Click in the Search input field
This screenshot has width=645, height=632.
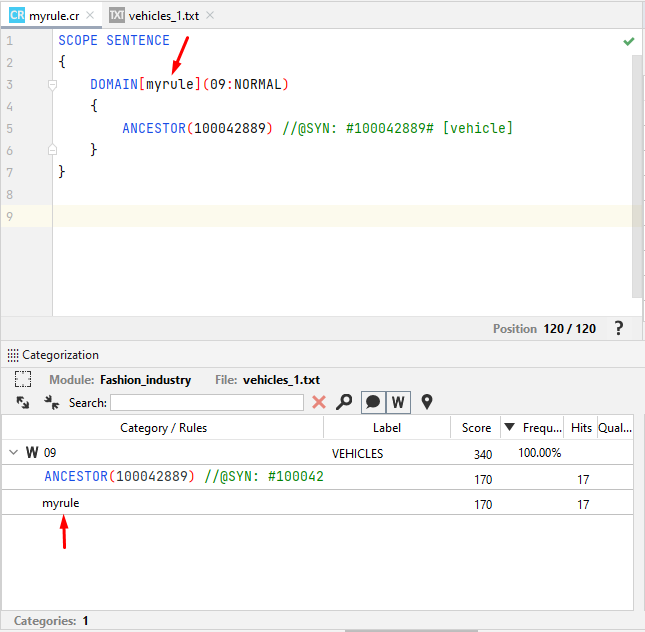tap(207, 402)
